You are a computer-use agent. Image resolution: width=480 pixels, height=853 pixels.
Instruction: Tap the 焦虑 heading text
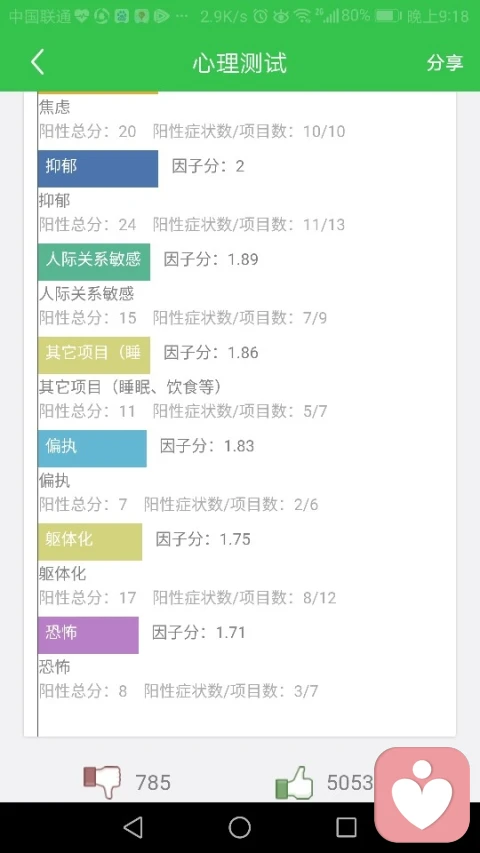[x=54, y=107]
